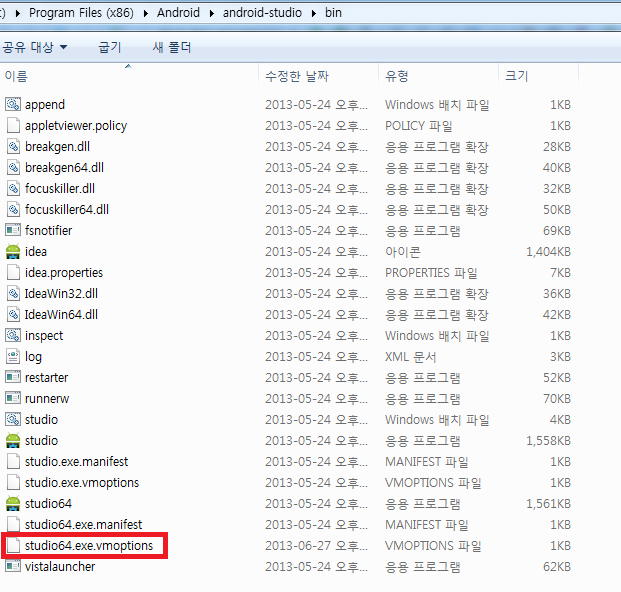
Task: Select the studio.exe.manifest file icon
Action: 13,461
